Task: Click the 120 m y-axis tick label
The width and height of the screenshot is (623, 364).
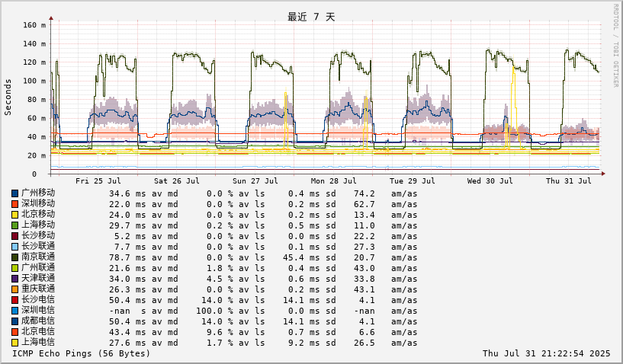Action: coord(34,62)
